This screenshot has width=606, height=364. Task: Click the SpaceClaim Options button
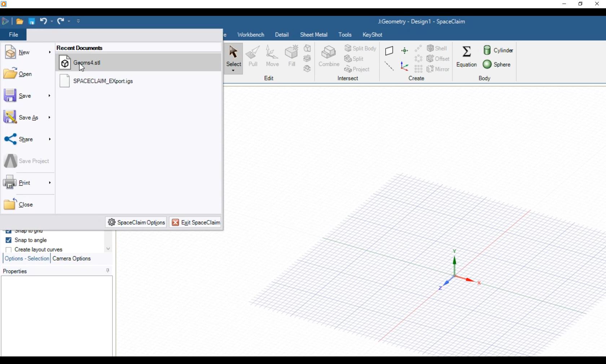point(136,222)
